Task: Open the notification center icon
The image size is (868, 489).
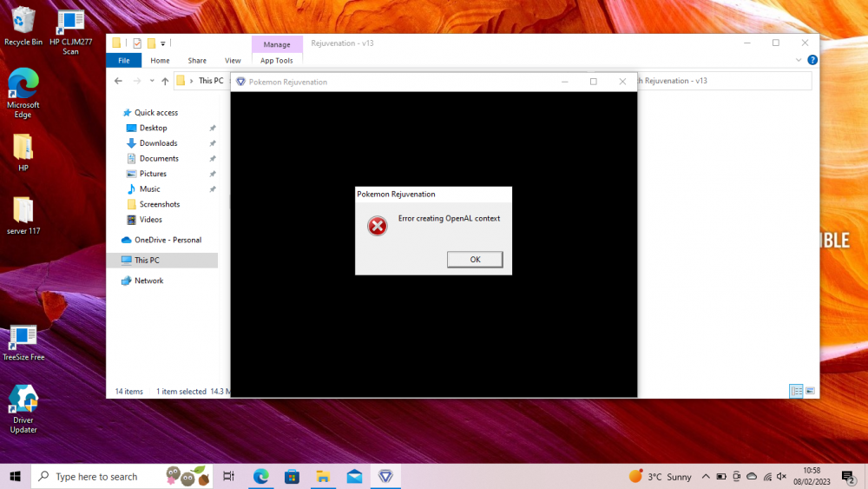Action: point(848,476)
